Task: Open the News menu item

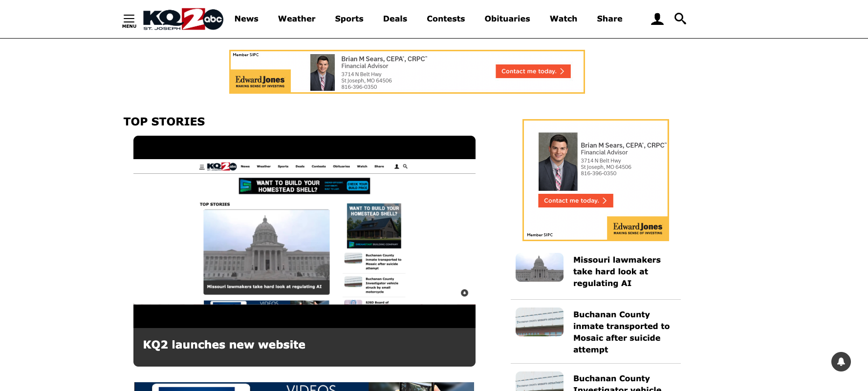Action: point(246,19)
